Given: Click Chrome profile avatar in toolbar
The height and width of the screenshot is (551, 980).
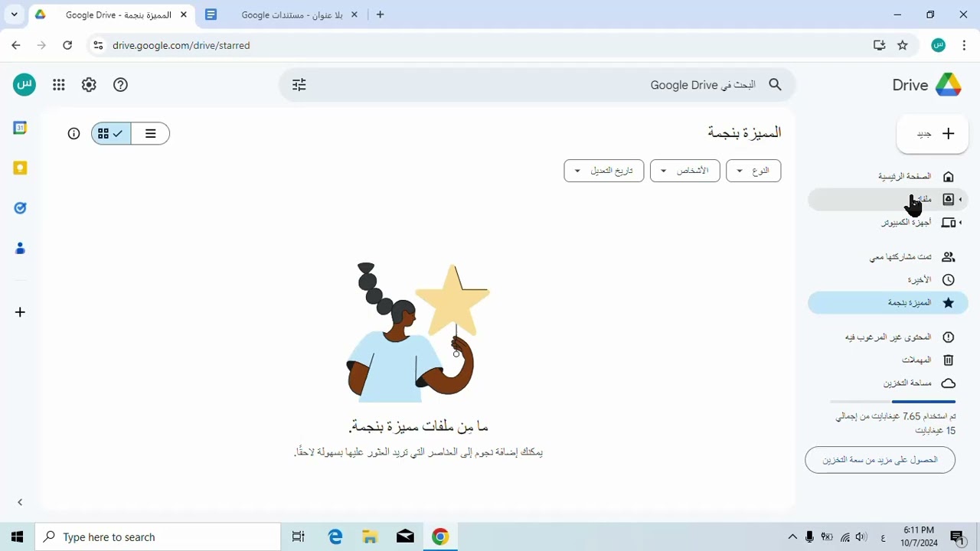Looking at the screenshot, I should [x=939, y=45].
